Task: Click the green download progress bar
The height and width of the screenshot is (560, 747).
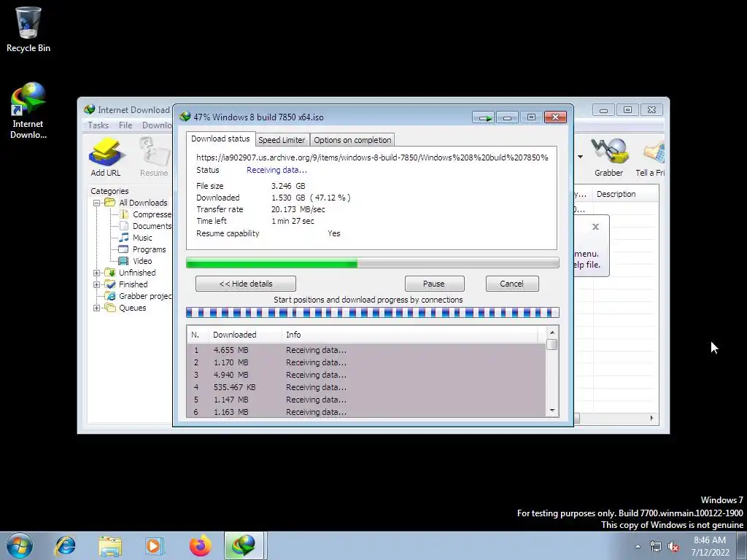Action: pos(373,262)
